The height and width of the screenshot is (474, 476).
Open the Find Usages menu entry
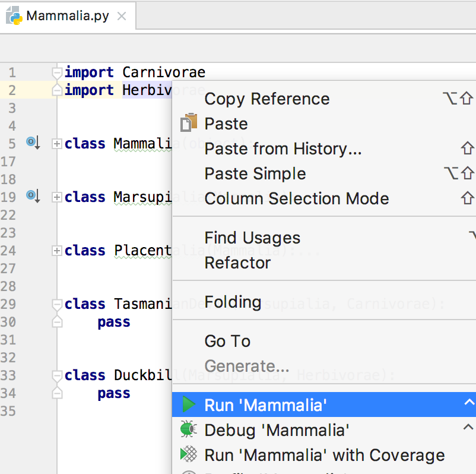click(252, 238)
